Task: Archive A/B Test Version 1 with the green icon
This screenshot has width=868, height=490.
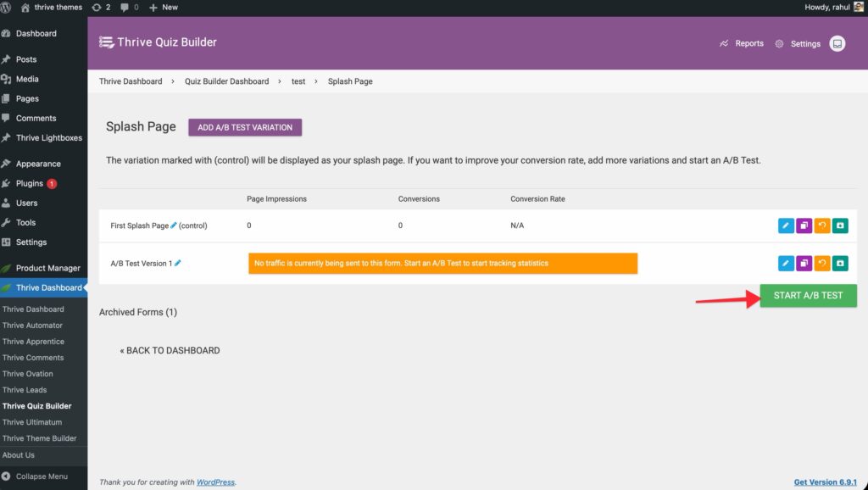Action: 839,264
